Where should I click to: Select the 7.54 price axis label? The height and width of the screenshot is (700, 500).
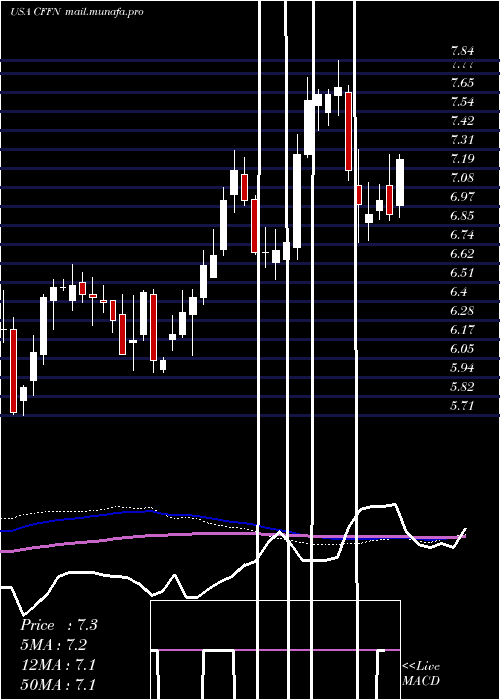[x=462, y=101]
